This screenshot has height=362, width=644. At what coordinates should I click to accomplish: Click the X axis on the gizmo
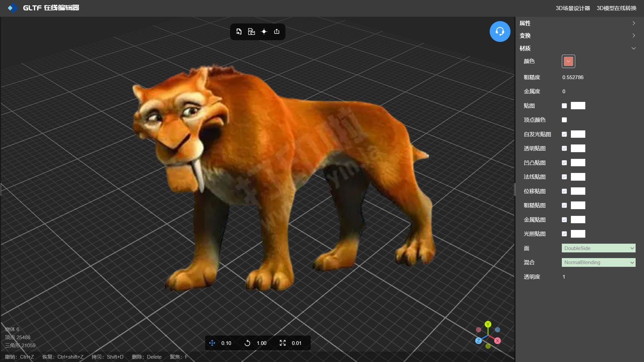[x=497, y=341]
